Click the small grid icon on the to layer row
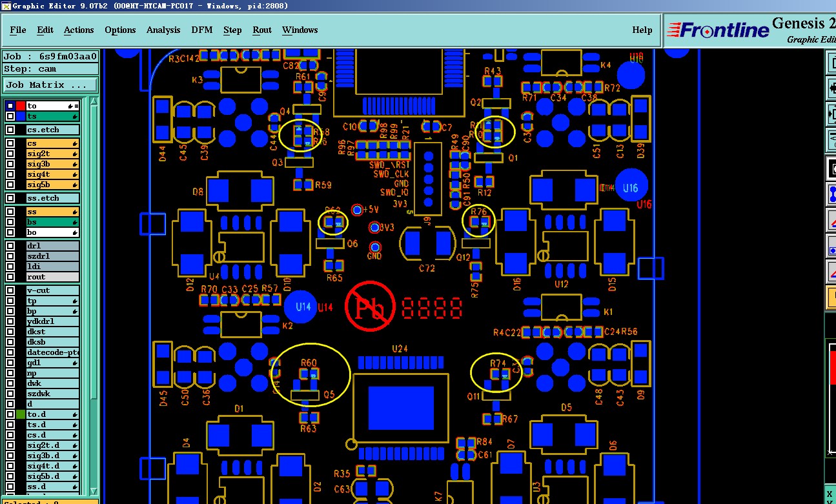 77,106
